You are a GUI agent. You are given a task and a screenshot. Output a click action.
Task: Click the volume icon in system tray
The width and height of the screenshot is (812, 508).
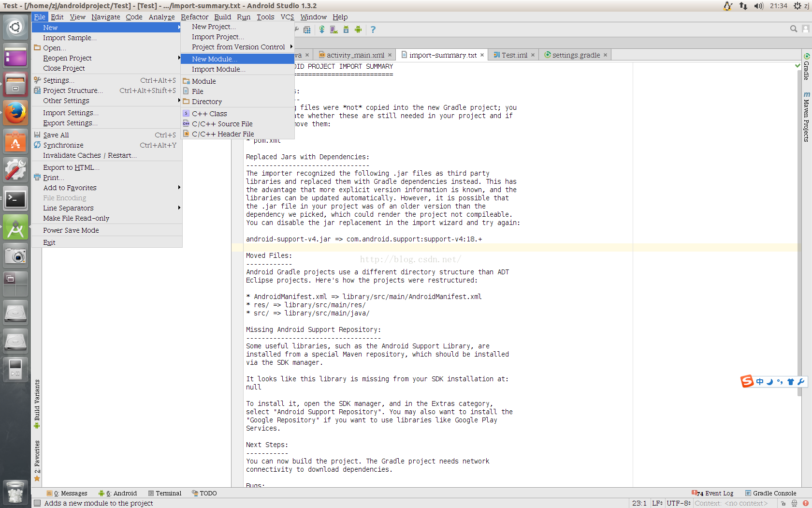759,6
